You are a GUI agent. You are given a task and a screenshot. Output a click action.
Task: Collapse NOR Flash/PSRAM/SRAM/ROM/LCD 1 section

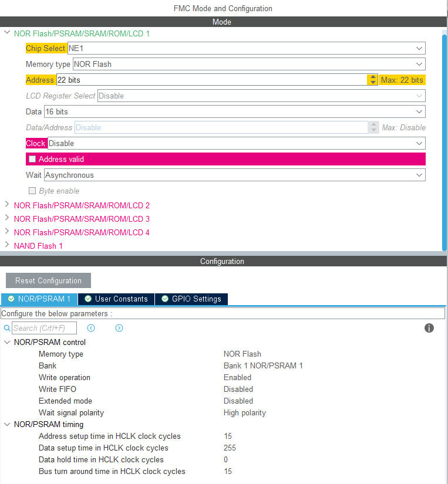coord(7,32)
